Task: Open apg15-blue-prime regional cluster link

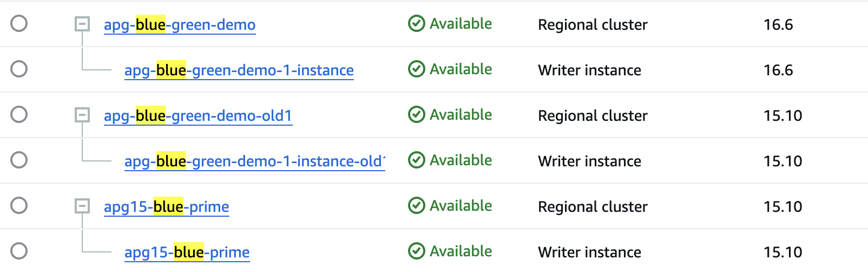Action: pos(166,207)
